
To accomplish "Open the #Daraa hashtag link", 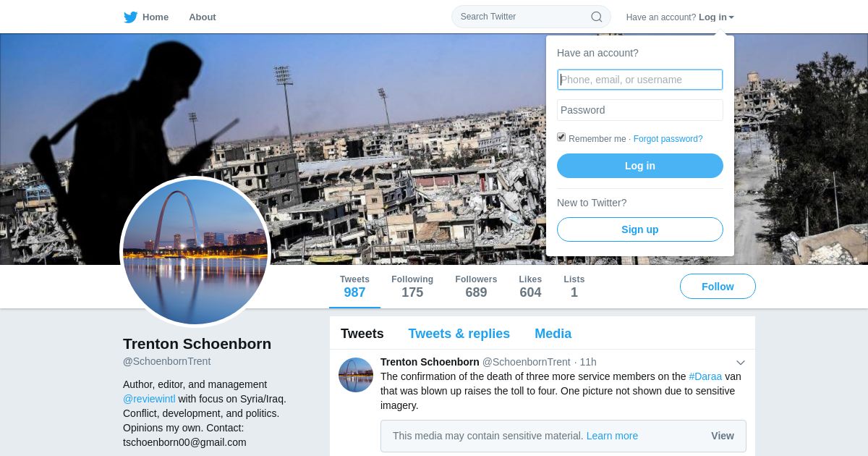I will pyautogui.click(x=705, y=376).
